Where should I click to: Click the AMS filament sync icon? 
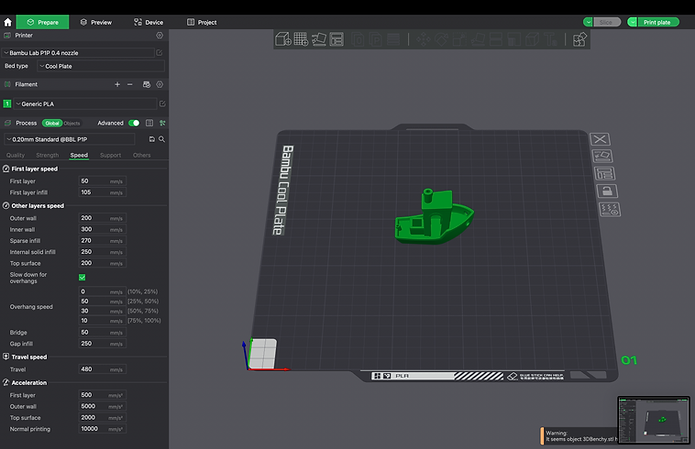click(147, 84)
